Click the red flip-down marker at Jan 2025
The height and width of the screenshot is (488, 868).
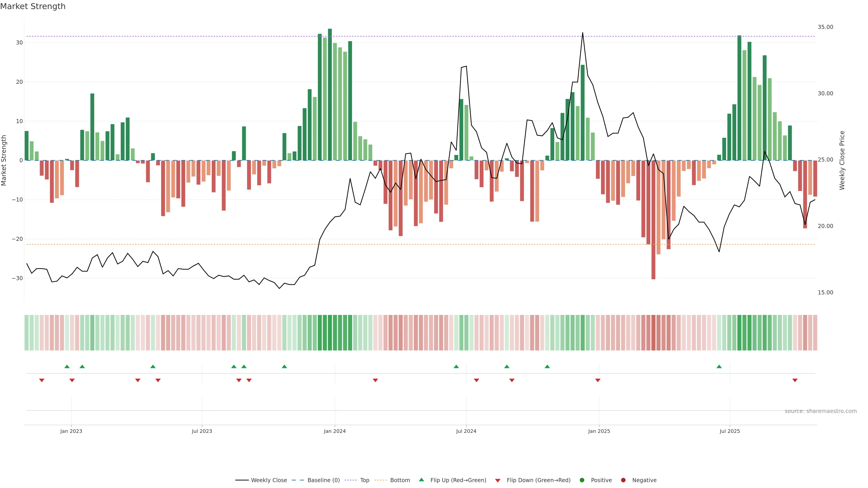click(x=598, y=380)
